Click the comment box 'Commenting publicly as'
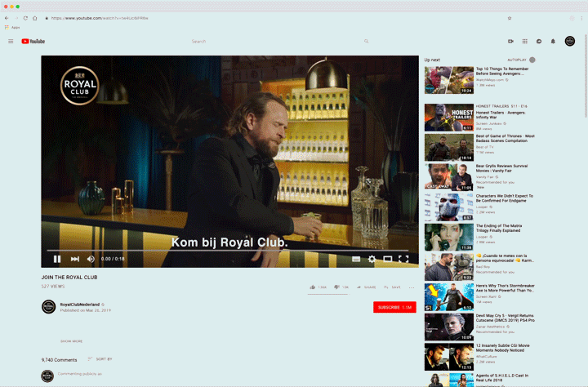Image resolution: width=588 pixels, height=387 pixels. pos(80,374)
